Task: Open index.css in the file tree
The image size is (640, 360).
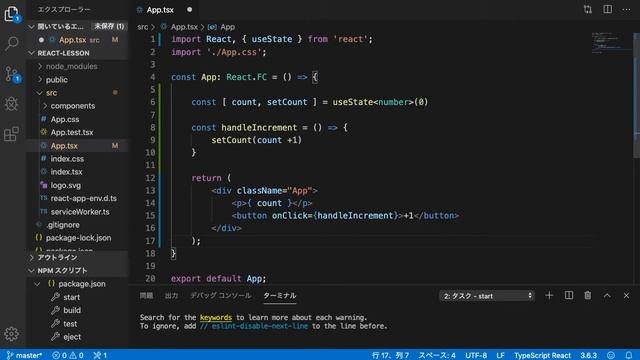Action: [67, 159]
